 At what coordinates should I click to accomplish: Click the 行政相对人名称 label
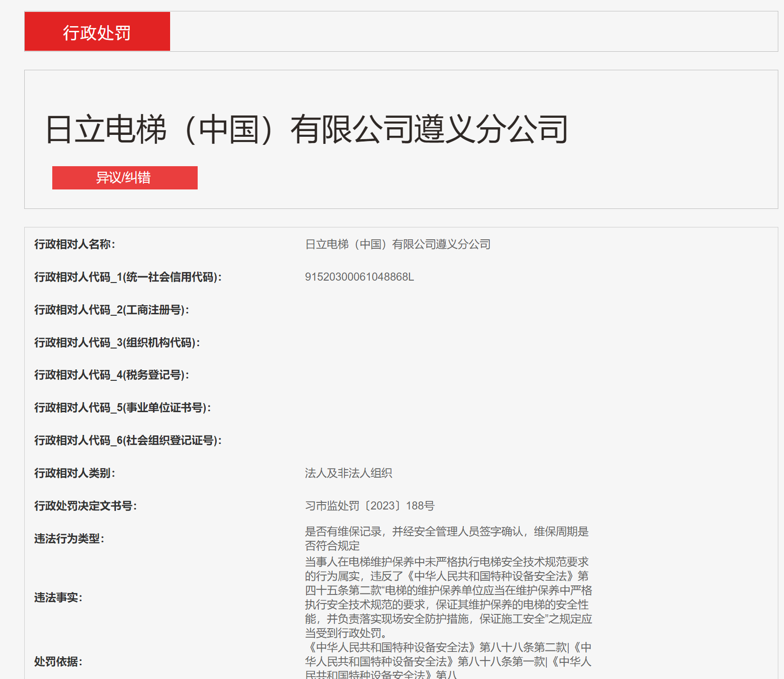(75, 244)
